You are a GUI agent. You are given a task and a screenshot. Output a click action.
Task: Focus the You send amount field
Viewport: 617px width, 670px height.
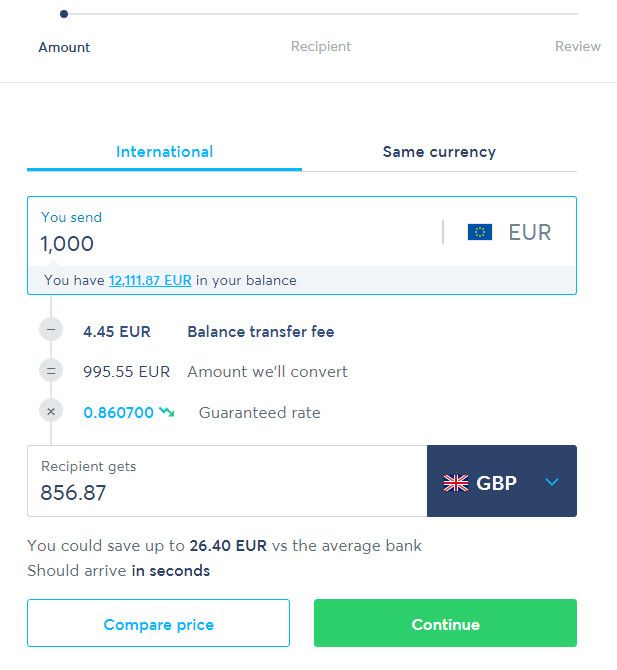[230, 243]
